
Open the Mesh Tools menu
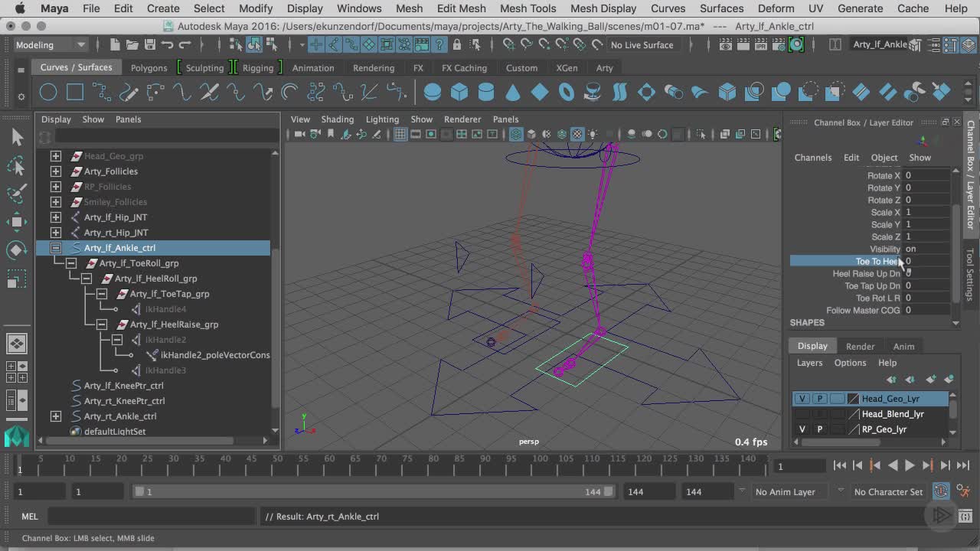click(528, 8)
